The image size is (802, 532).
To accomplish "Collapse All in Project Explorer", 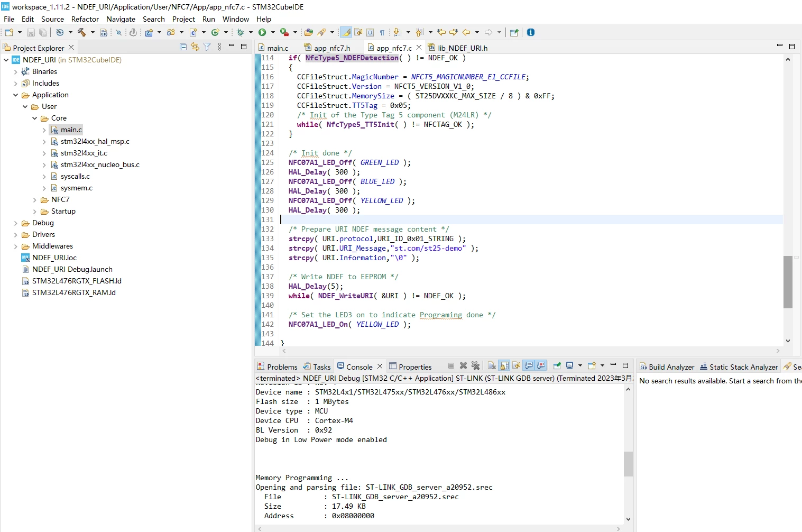I will pos(183,47).
